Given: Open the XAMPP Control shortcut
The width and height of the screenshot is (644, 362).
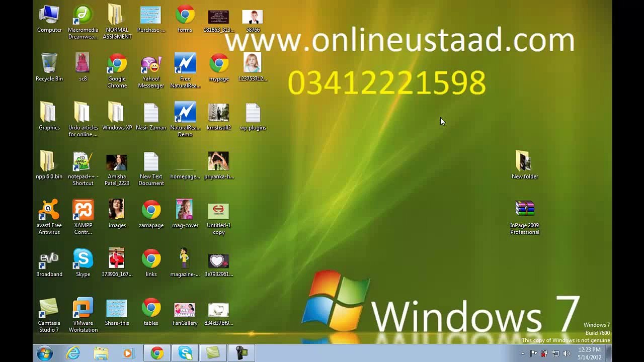Looking at the screenshot, I should click(83, 217).
